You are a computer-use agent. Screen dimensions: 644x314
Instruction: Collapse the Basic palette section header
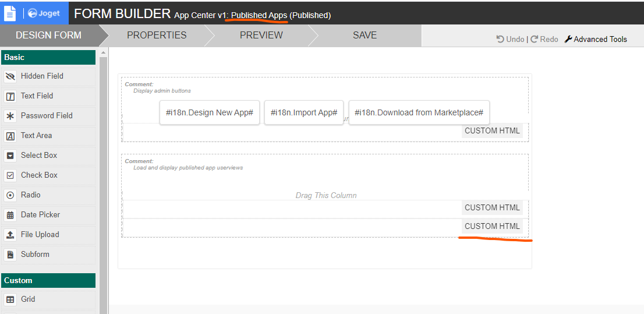pos(48,57)
